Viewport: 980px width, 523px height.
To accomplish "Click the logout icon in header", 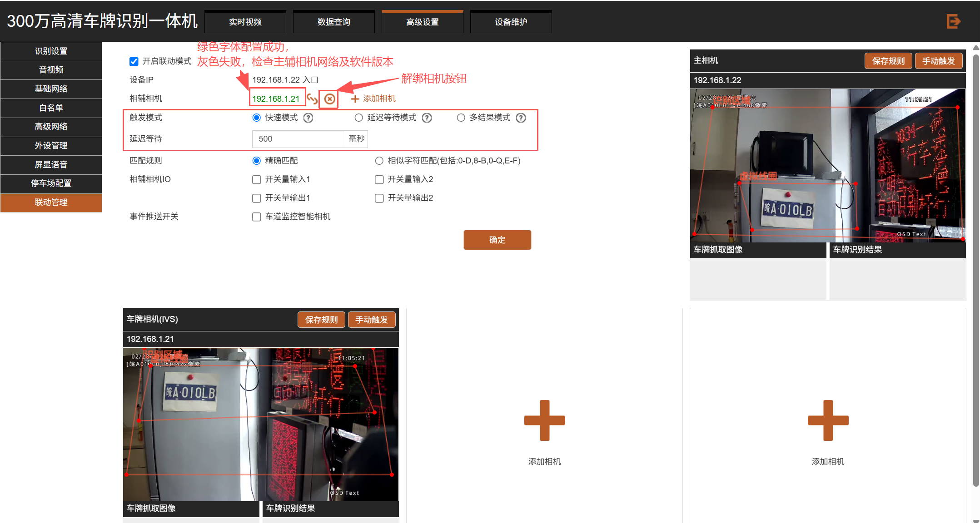I will point(953,21).
